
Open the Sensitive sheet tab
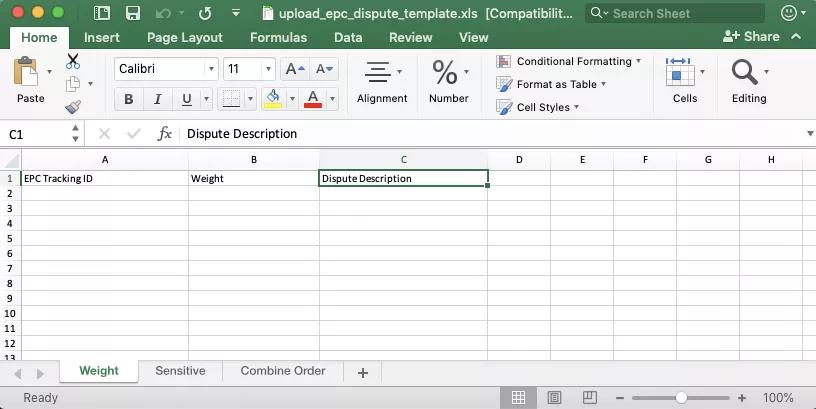[x=180, y=371]
